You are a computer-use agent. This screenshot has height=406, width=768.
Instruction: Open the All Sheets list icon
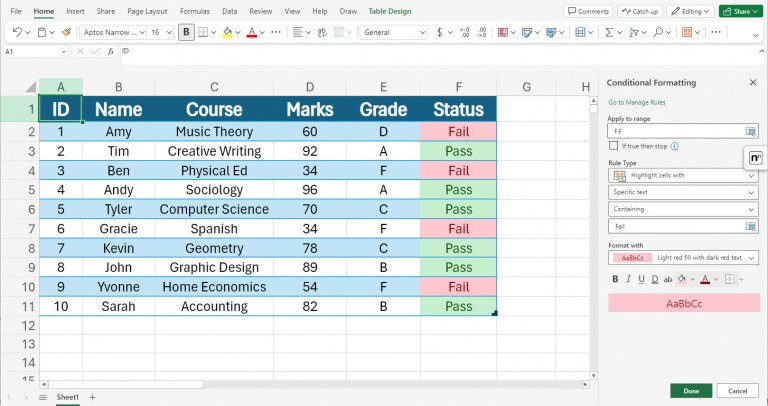tap(43, 397)
